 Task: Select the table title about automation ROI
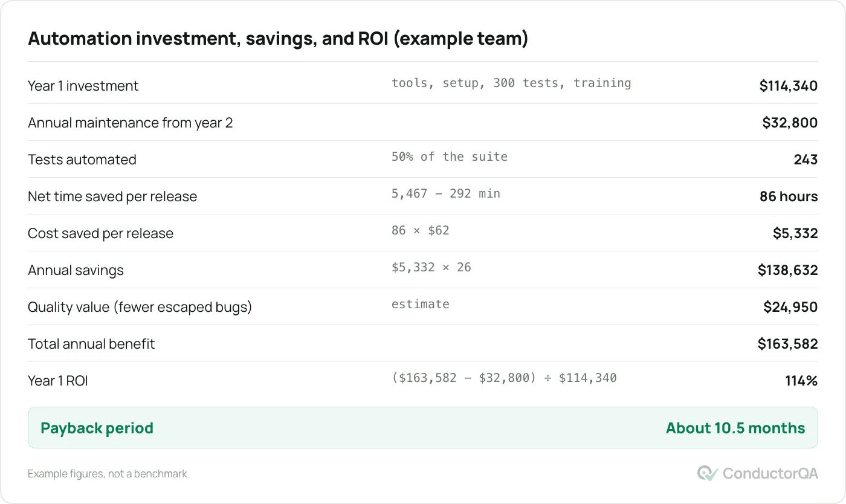[278, 39]
